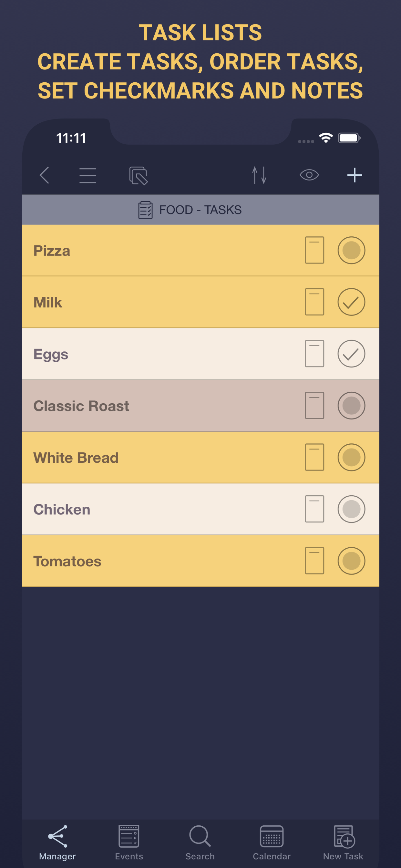Toggle the eye visibility icon
The image size is (401, 868).
[309, 175]
